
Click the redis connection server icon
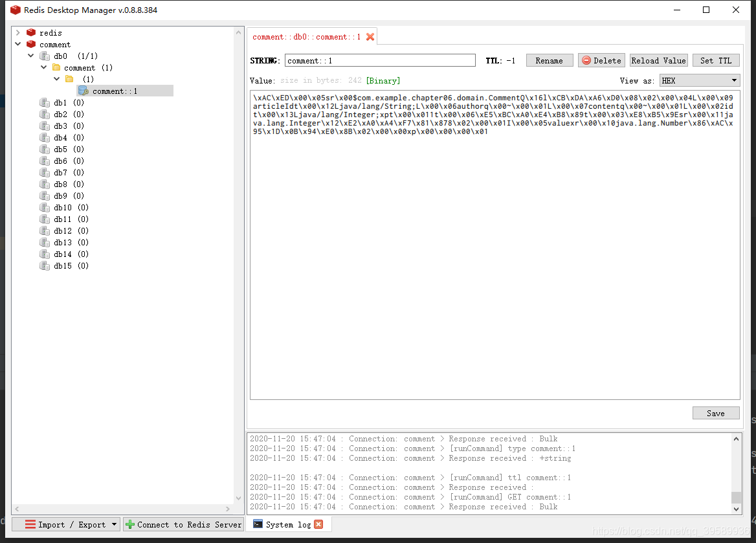[x=31, y=32]
